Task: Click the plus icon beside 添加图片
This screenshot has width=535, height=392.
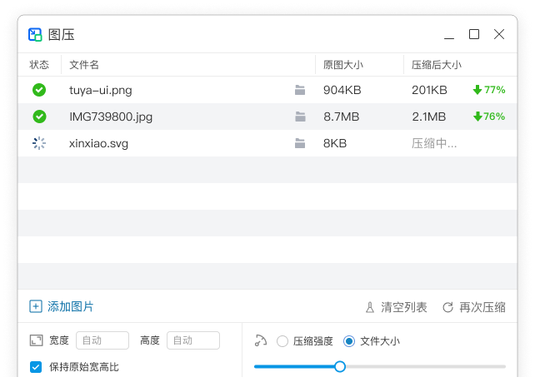Action: [x=36, y=306]
